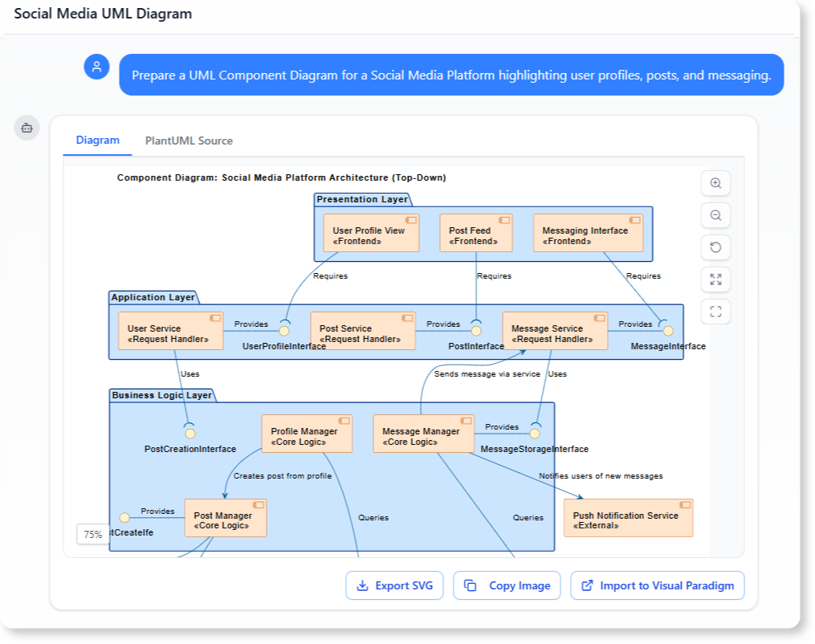This screenshot has width=815, height=644.
Task: Click the robot assistant icon
Action: point(26,128)
